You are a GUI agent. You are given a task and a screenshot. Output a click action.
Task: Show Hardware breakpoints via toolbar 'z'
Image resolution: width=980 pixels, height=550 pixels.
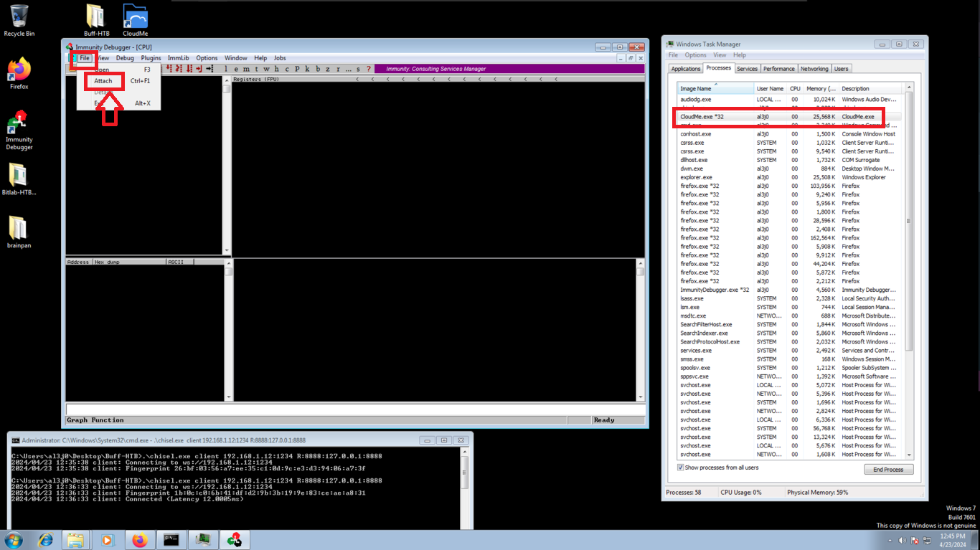[328, 69]
